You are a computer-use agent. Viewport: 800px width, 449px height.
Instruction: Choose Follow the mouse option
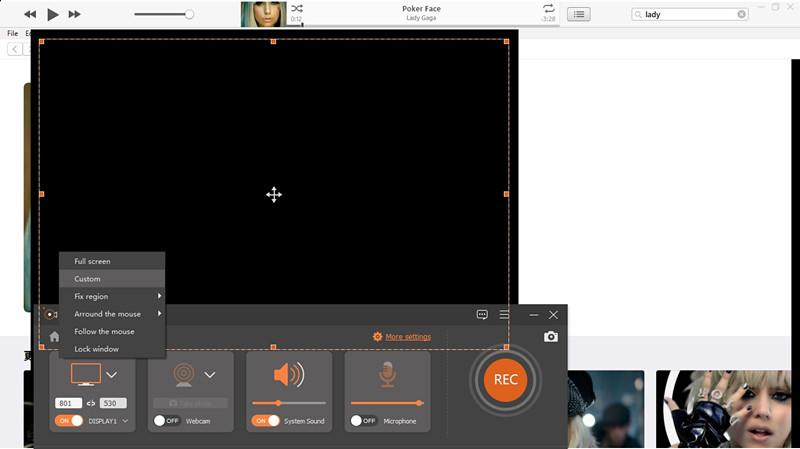pos(112,331)
